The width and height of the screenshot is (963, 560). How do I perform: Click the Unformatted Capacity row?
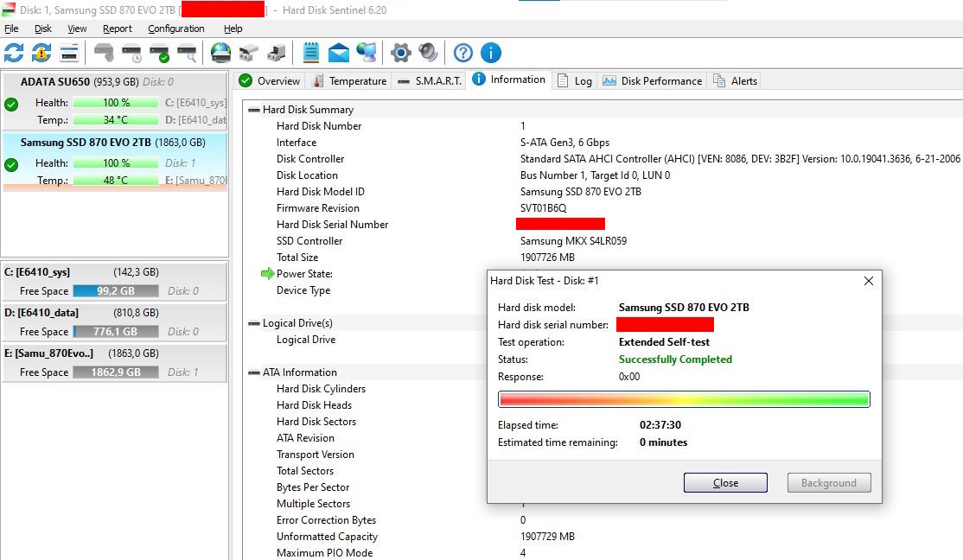(602, 536)
